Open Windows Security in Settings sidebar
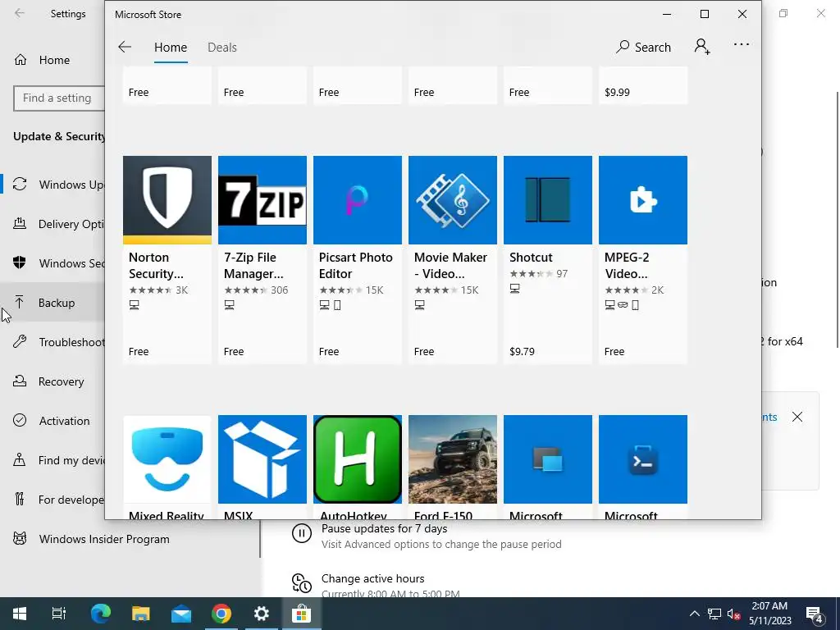Screen dimensions: 840x630 pyautogui.click(x=52, y=263)
